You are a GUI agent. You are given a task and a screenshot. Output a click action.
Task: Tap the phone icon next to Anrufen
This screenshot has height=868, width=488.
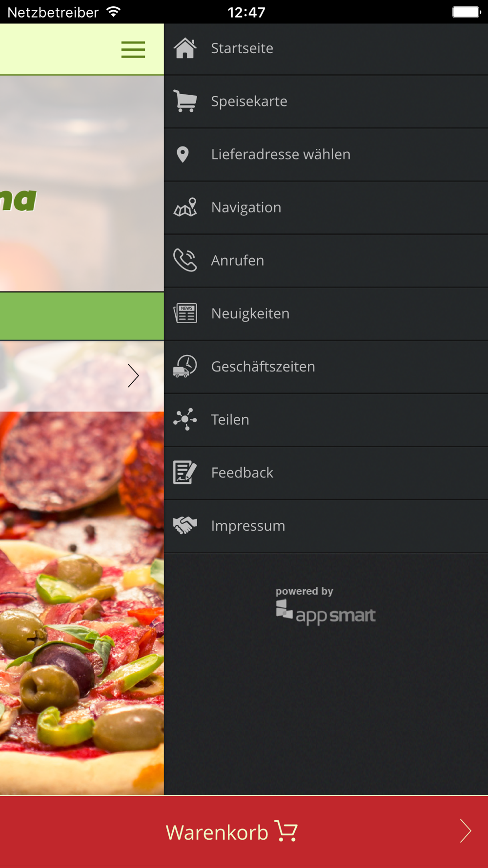click(x=185, y=260)
